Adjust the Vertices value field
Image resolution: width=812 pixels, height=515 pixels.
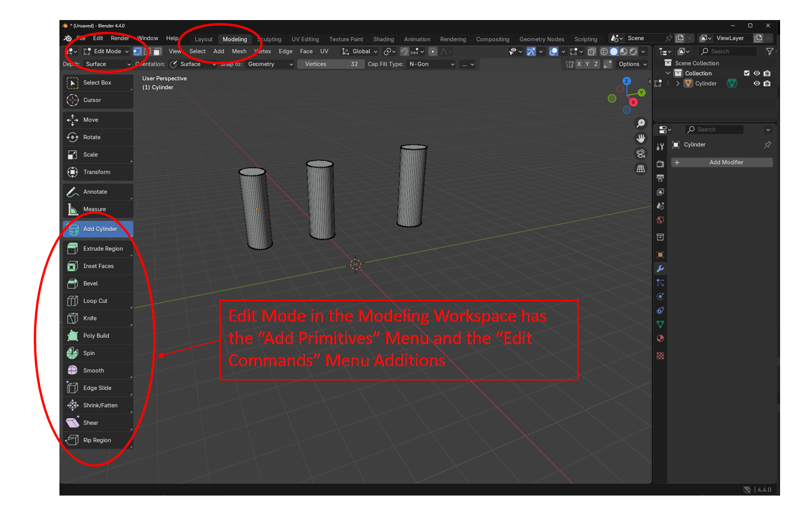[330, 64]
